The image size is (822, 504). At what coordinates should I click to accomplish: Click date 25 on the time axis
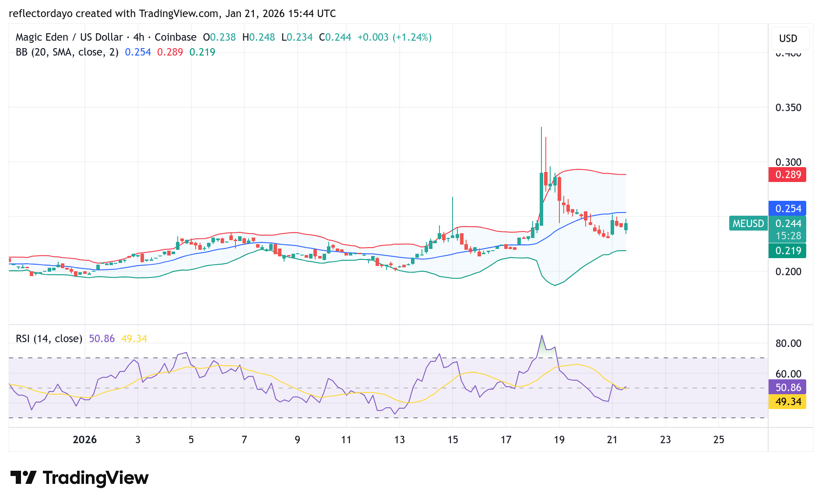coord(719,440)
